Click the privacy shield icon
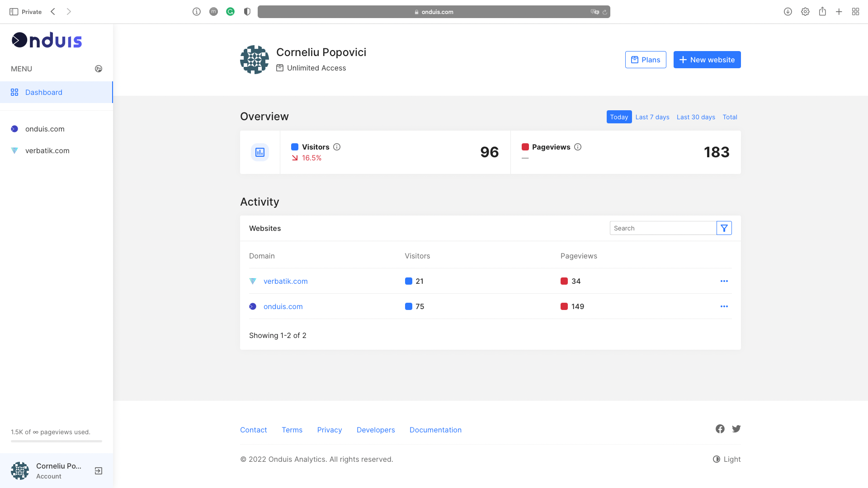868x488 pixels. click(x=247, y=12)
